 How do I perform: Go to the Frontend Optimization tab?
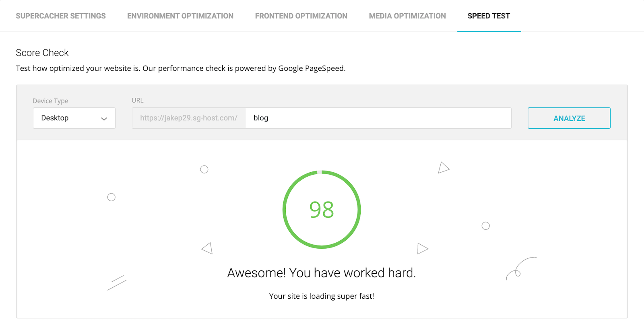tap(301, 16)
